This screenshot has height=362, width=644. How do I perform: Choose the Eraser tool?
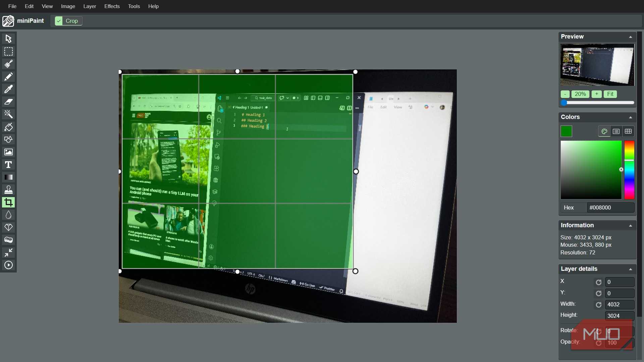[x=8, y=102]
